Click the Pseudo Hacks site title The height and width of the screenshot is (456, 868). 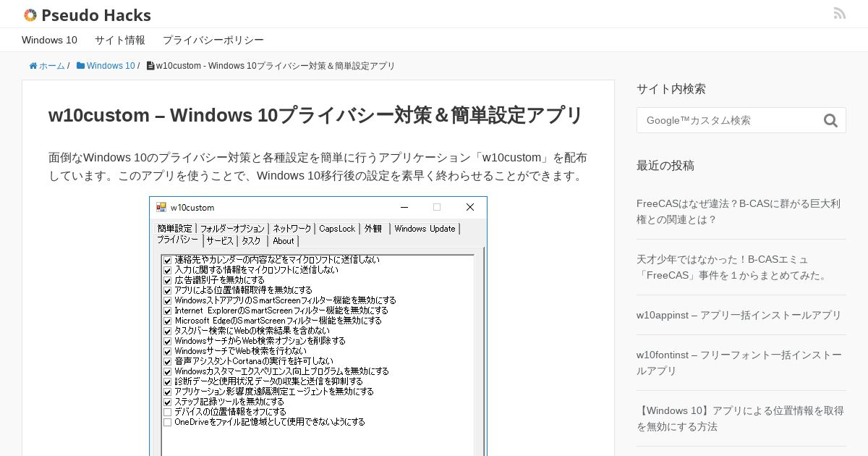tap(96, 15)
